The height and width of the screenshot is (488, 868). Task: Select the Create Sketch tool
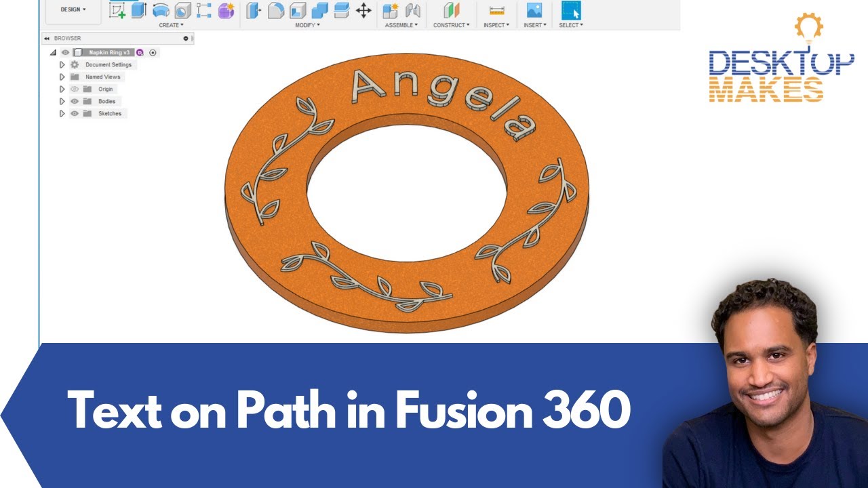(117, 10)
